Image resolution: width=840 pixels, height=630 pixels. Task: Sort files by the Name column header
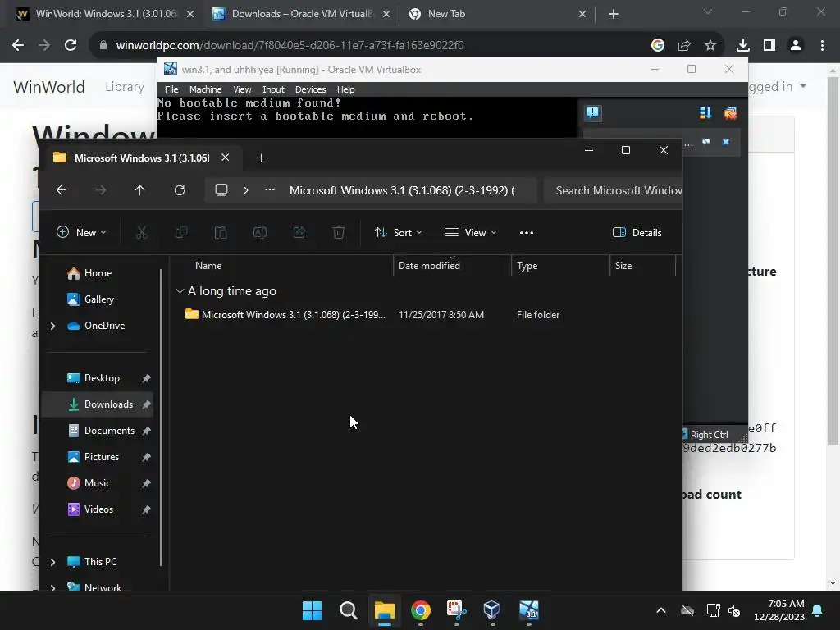208,266
